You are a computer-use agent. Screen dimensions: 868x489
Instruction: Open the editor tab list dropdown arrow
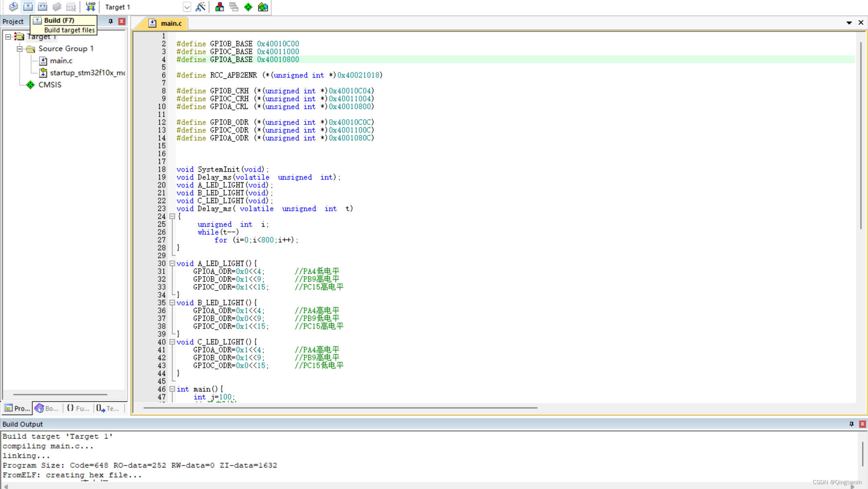849,23
